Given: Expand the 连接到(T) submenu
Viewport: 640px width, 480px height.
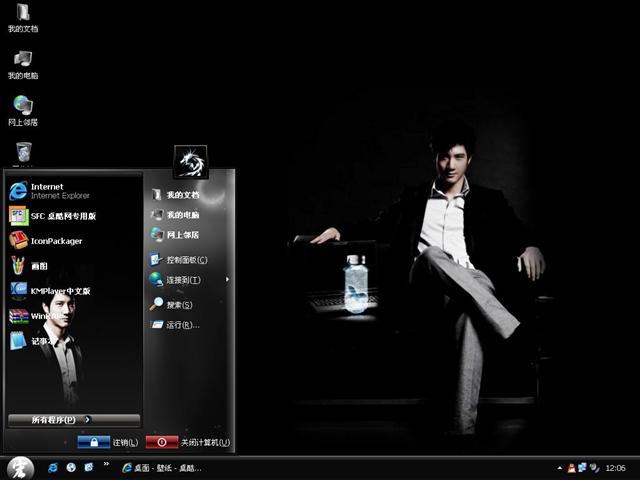Looking at the screenshot, I should click(185, 280).
